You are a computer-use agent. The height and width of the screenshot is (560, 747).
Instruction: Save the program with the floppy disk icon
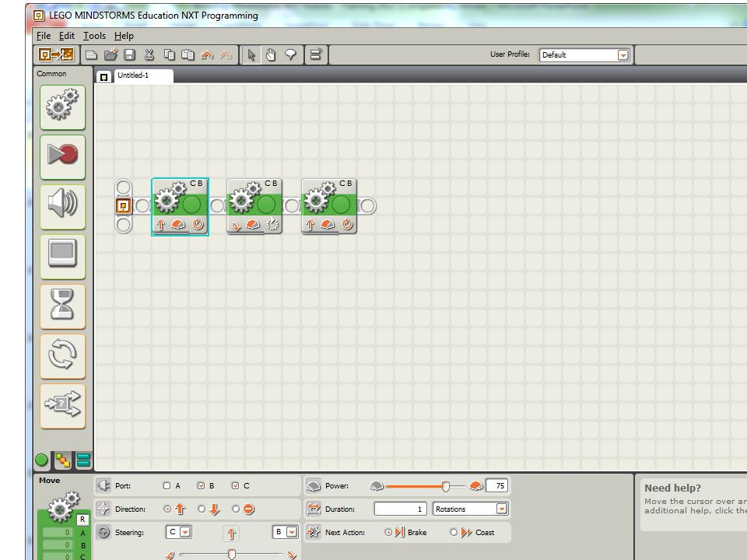coord(130,54)
